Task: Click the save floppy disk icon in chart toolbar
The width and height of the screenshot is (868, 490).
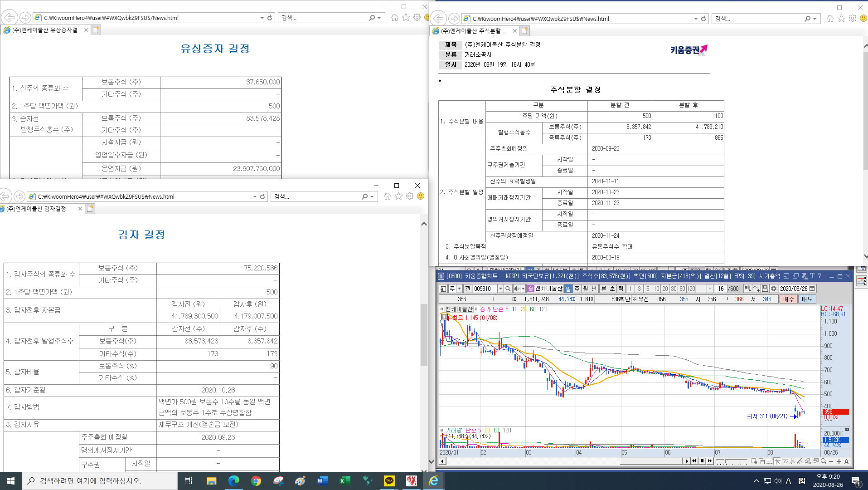Action: point(765,289)
